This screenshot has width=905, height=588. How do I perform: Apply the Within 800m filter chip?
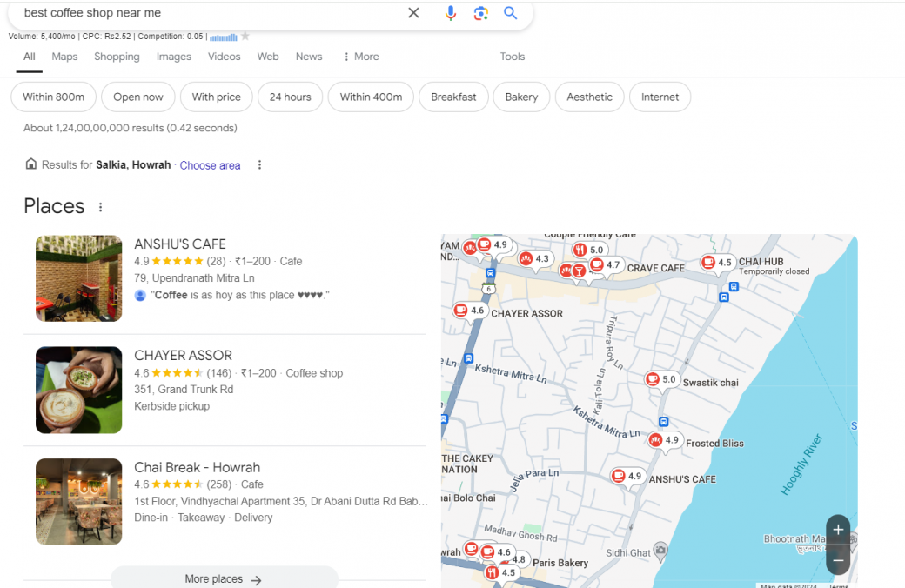54,97
